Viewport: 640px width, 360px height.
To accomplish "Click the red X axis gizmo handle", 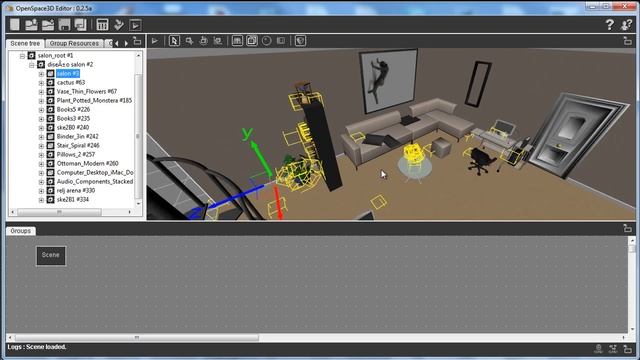I will pos(278,202).
